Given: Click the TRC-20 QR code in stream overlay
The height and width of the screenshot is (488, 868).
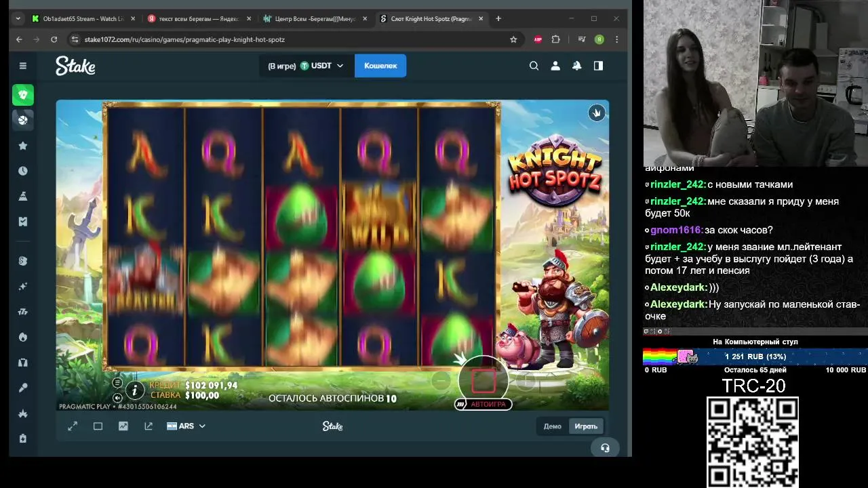Looking at the screenshot, I should pyautogui.click(x=753, y=442).
